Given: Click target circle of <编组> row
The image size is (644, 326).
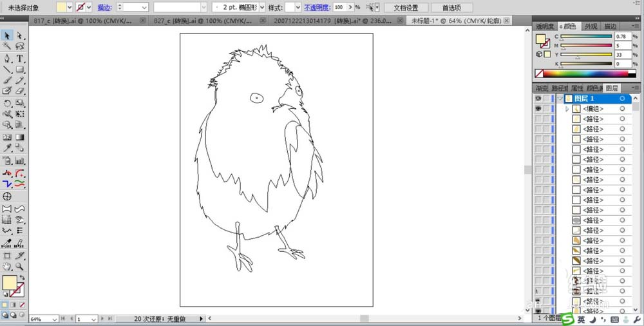Looking at the screenshot, I should coord(622,108).
